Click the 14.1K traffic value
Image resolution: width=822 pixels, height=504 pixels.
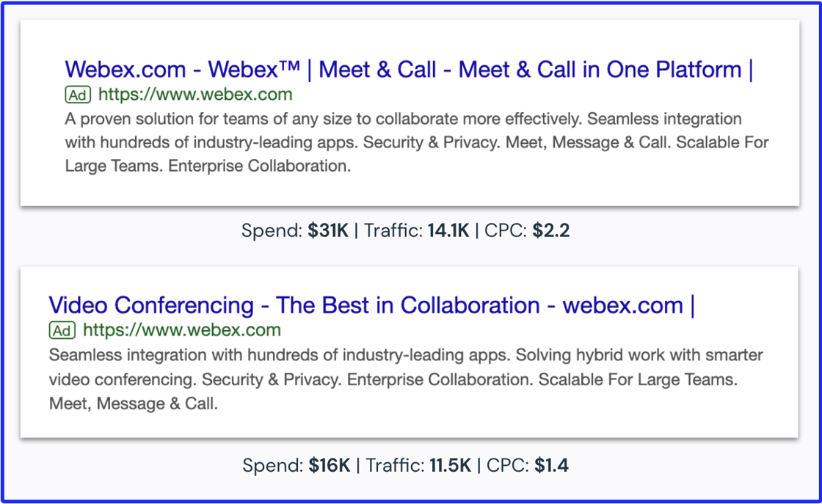[448, 230]
